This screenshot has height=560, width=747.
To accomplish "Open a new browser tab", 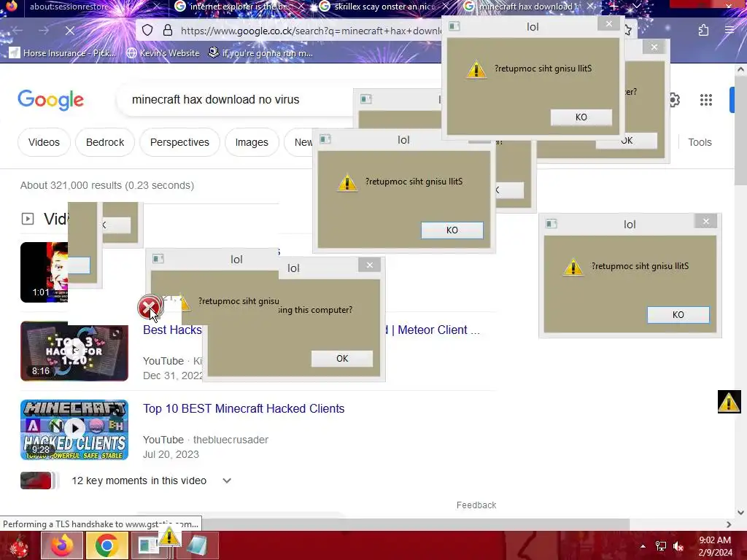I will coord(614,6).
